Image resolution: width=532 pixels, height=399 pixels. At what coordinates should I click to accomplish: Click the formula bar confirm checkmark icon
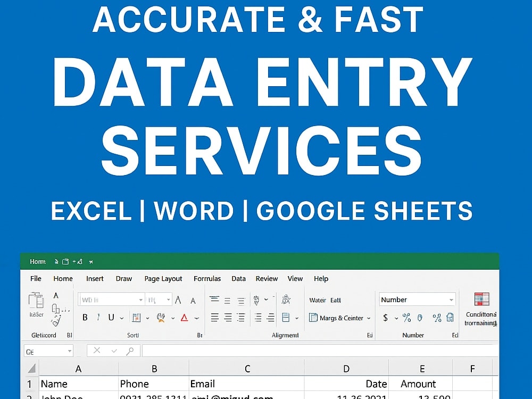114,351
